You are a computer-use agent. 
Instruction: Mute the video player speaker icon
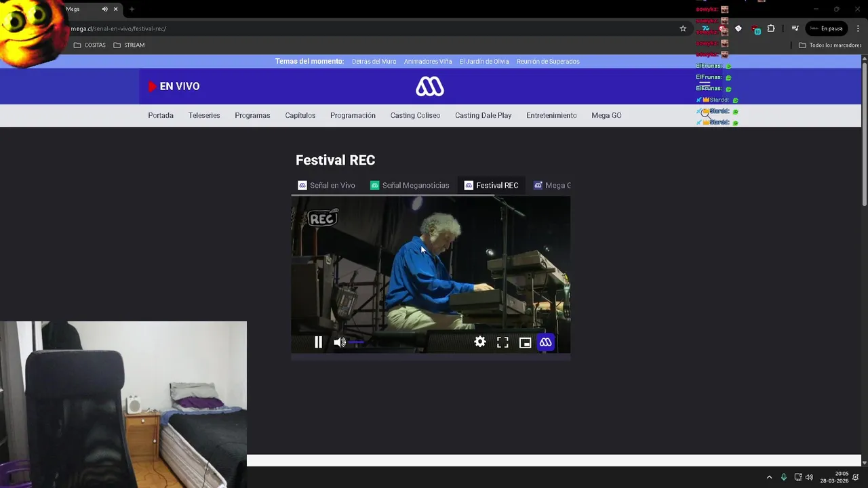pos(340,342)
